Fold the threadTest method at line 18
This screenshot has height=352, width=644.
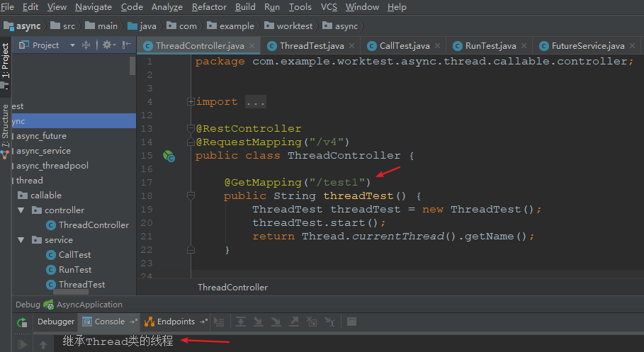(191, 196)
